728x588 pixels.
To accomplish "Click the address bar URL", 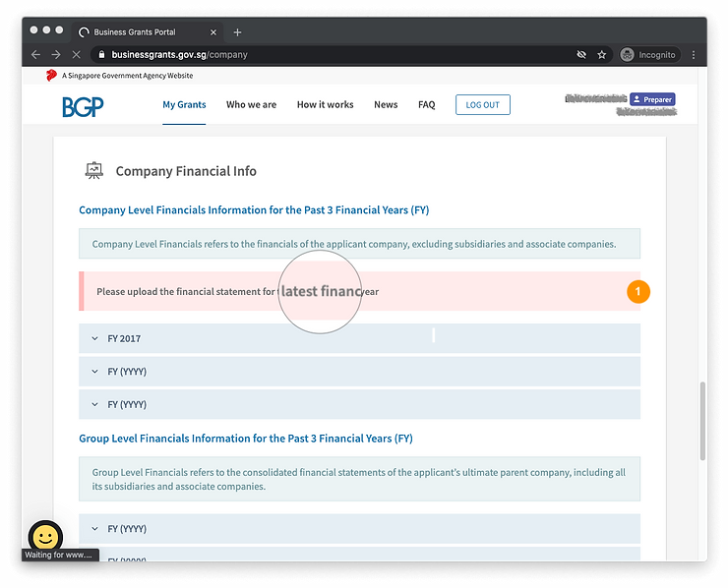I will 179,55.
